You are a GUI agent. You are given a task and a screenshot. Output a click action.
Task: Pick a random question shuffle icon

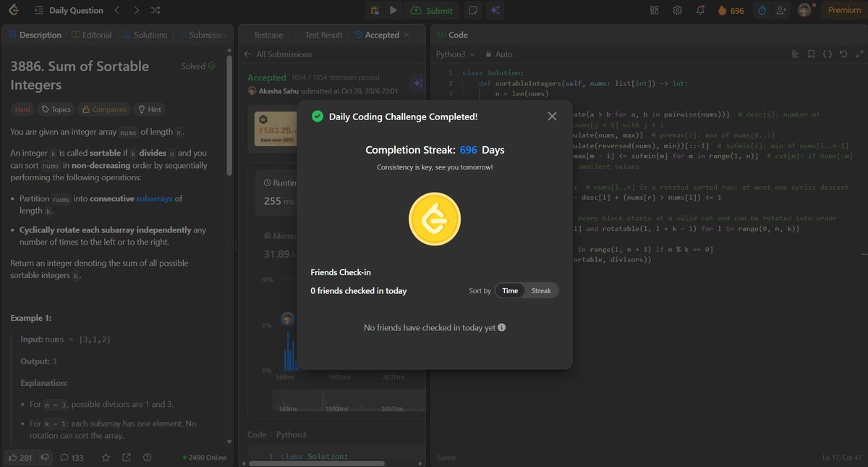tap(156, 10)
